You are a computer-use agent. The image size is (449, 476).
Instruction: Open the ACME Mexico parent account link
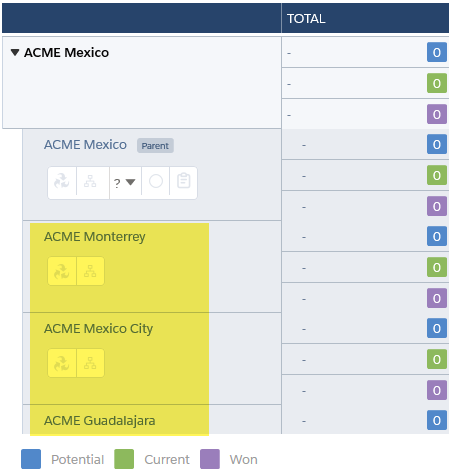pyautogui.click(x=85, y=145)
